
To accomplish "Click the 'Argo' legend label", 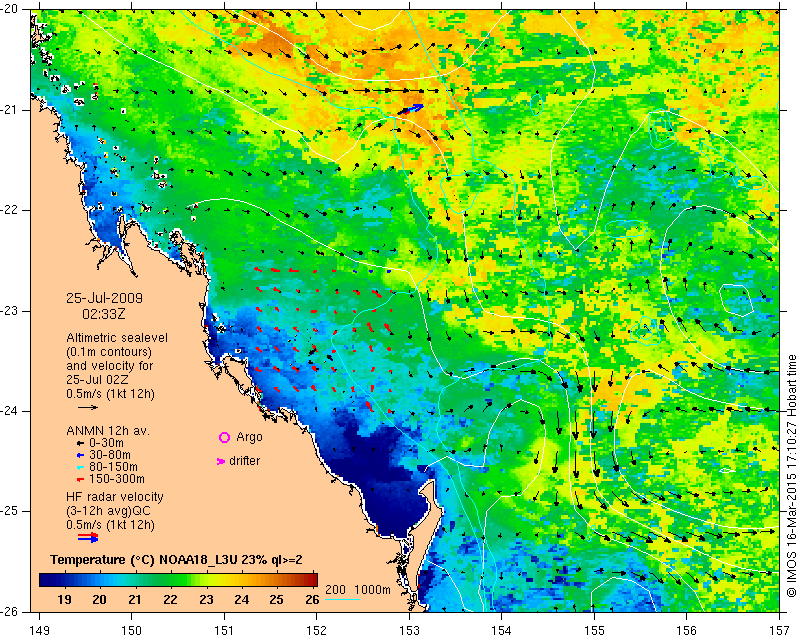I will click(x=249, y=437).
